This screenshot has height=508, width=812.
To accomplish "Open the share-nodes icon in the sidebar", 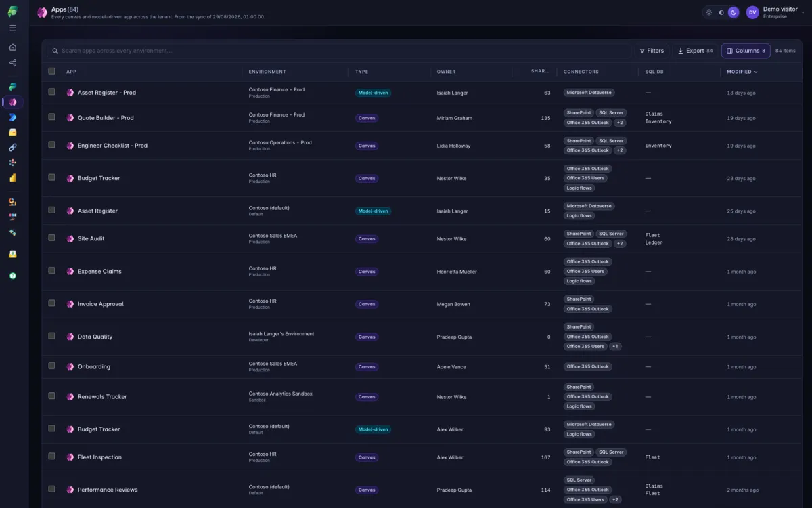I will [x=13, y=63].
